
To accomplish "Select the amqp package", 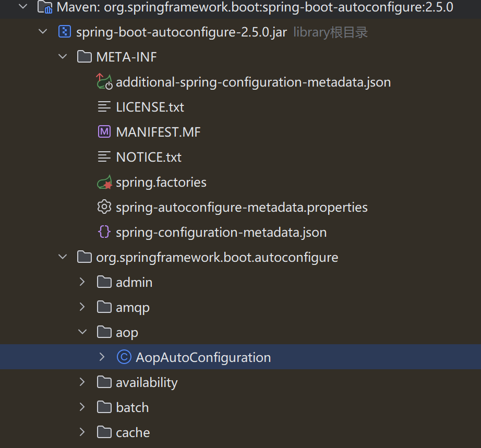I will [133, 307].
